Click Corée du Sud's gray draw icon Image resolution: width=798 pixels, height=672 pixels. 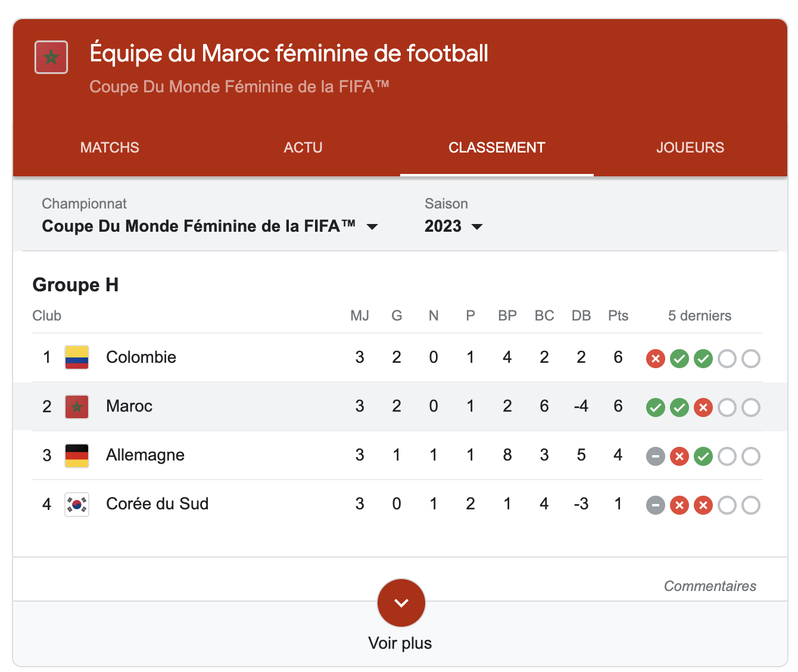point(656,505)
